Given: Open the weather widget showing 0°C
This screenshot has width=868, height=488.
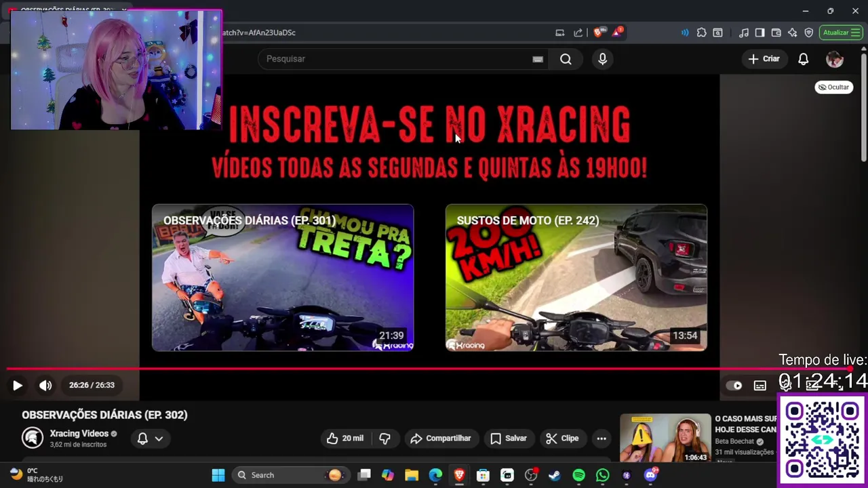Looking at the screenshot, I should point(37,475).
